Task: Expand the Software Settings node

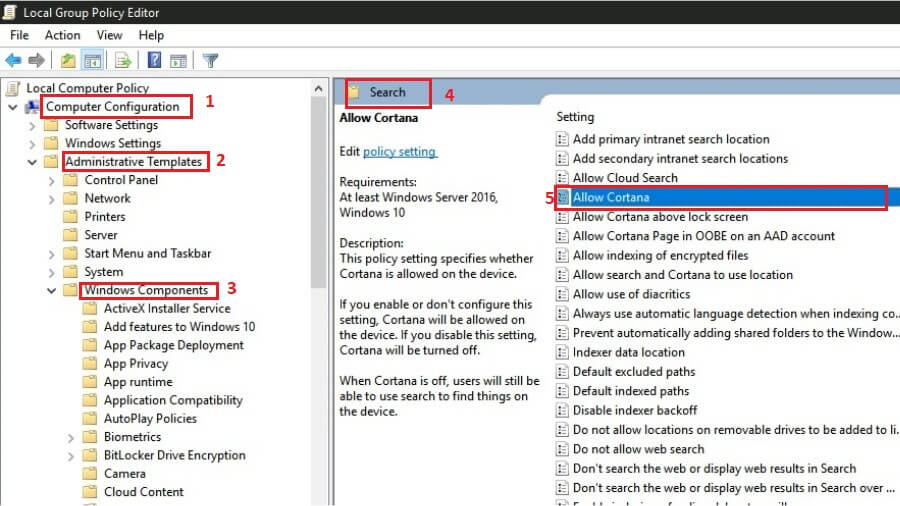Action: tap(32, 126)
